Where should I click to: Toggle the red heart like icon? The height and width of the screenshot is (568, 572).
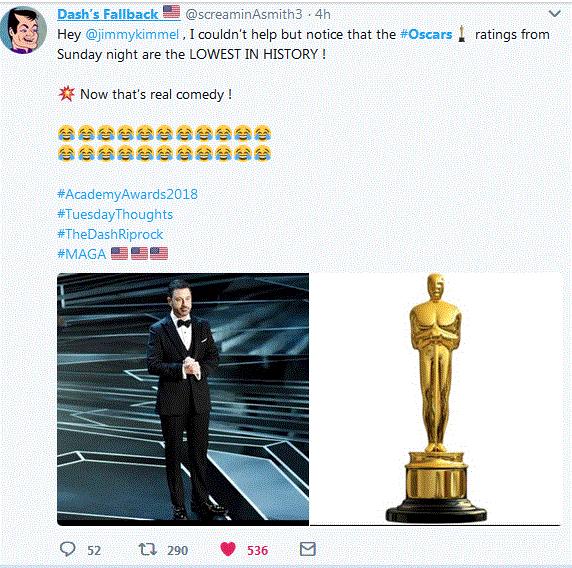[x=228, y=549]
